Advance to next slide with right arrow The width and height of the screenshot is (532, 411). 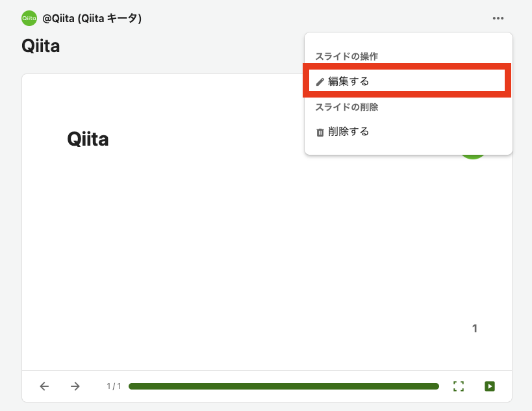tap(75, 386)
